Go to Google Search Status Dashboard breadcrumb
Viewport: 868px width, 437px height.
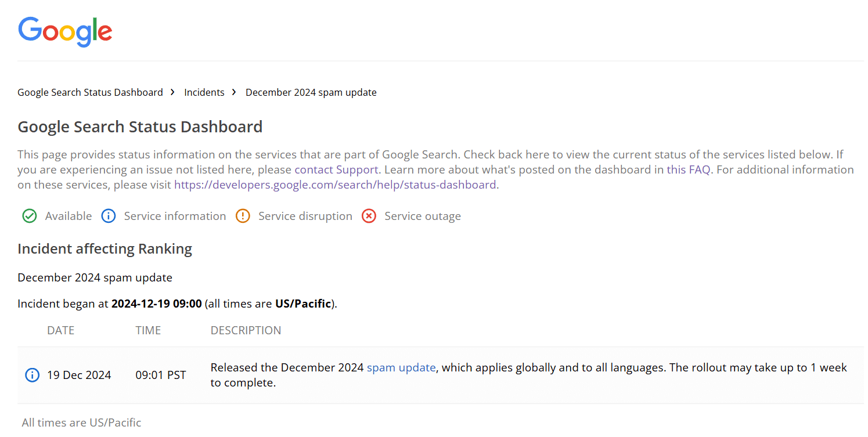(x=90, y=92)
